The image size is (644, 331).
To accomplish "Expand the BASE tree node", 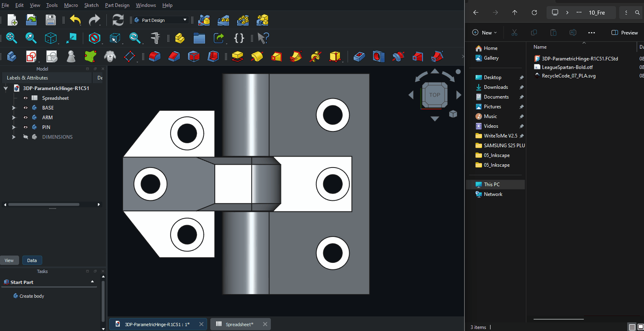I will pos(14,108).
